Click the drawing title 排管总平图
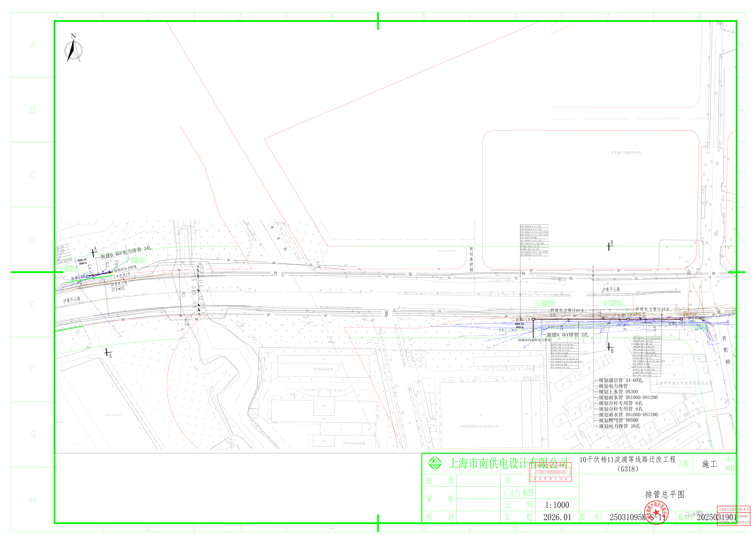The image size is (756, 535). pos(664,494)
